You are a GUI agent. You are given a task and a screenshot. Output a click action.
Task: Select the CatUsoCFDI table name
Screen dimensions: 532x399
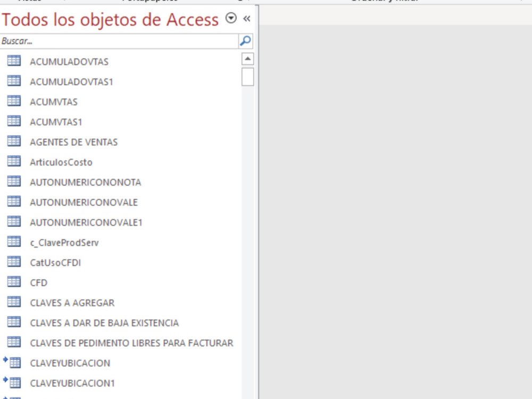click(x=55, y=263)
